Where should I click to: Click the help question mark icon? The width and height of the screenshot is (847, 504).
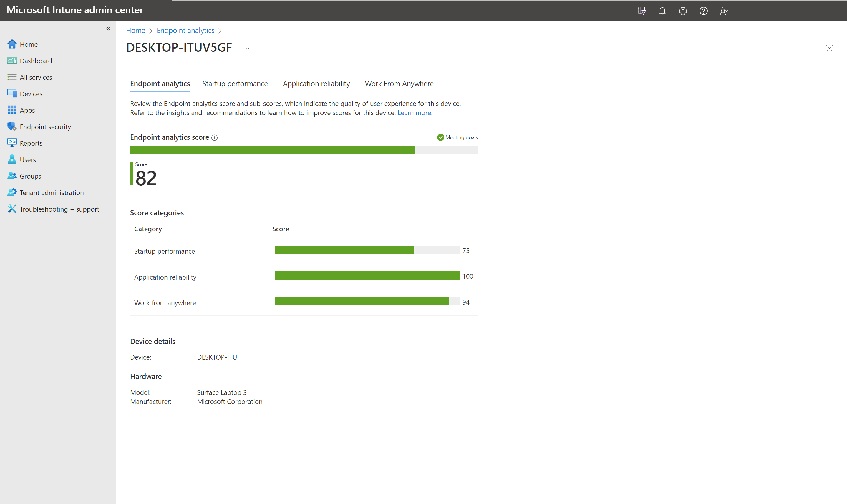pyautogui.click(x=703, y=11)
